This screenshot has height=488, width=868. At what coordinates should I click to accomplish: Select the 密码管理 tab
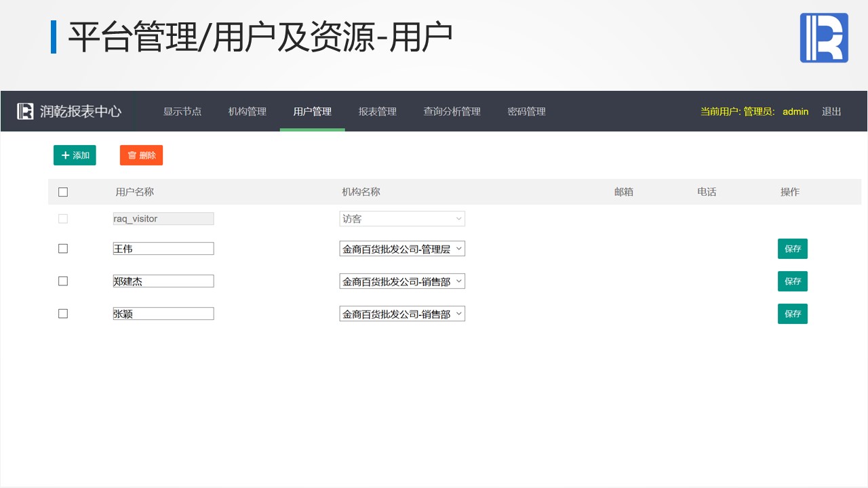pos(526,112)
